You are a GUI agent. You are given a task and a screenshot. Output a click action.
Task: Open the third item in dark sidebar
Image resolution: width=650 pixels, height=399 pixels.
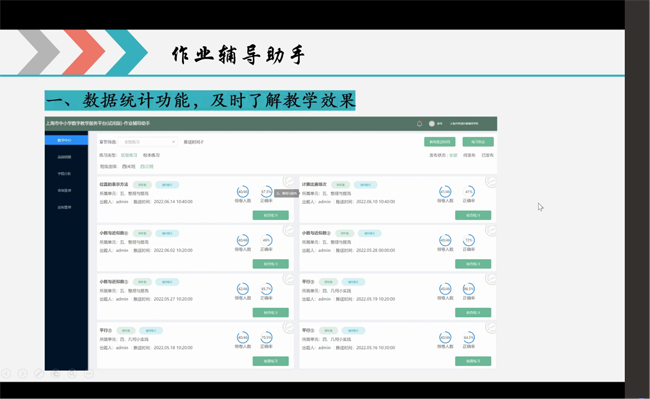tap(64, 174)
